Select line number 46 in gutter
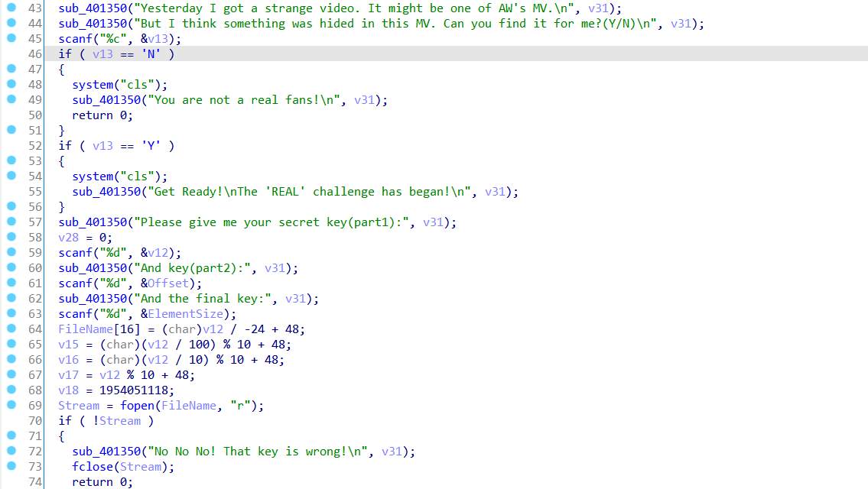This screenshot has width=868, height=489. coord(35,54)
